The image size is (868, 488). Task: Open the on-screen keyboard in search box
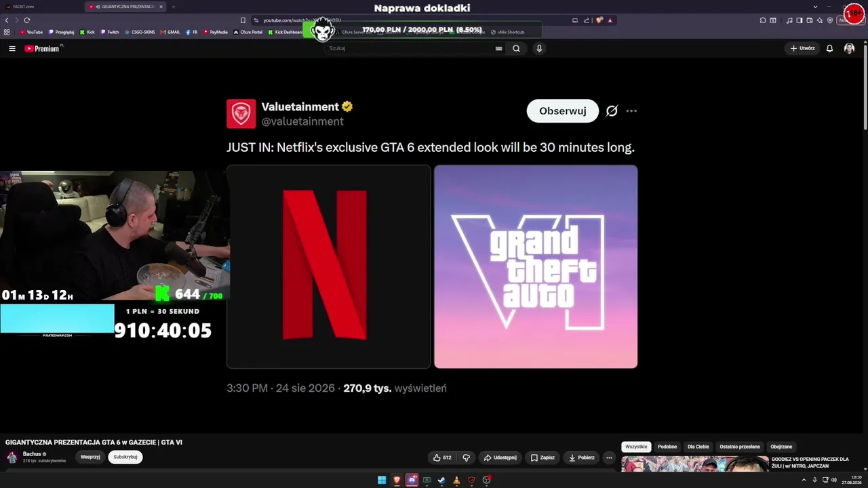tap(499, 48)
